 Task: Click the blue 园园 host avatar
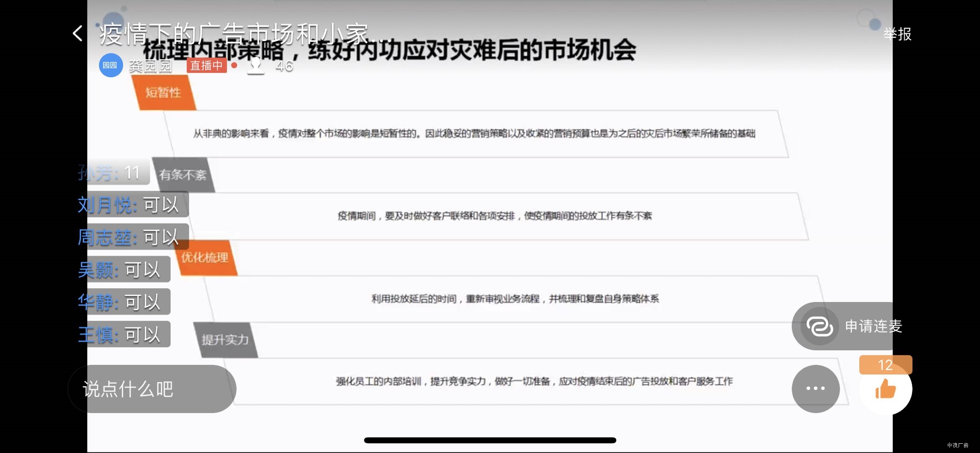111,65
